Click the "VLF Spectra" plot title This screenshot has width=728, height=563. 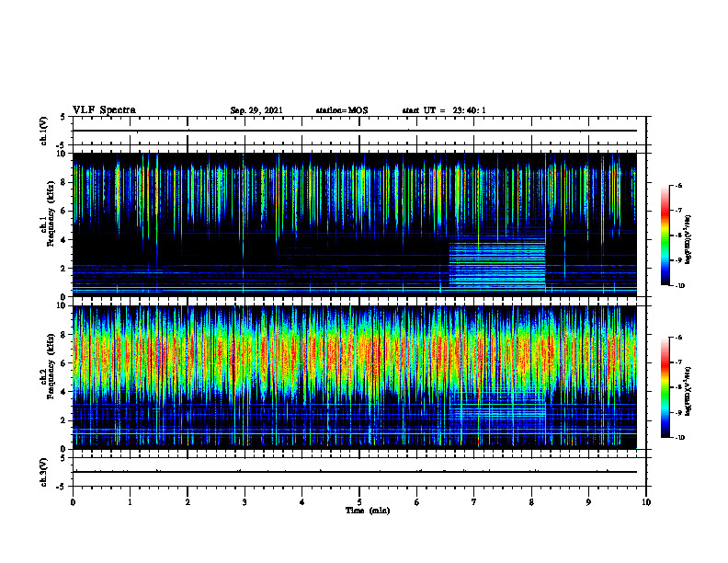pos(104,110)
